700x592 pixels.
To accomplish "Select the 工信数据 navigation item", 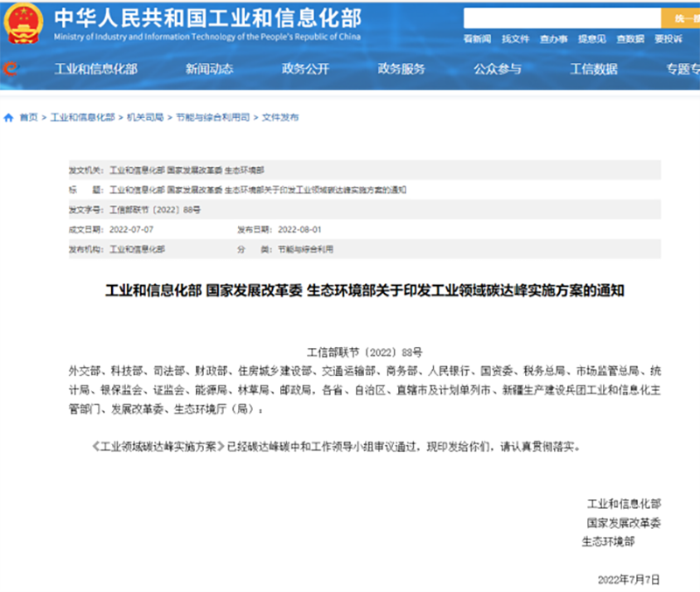I will [593, 70].
